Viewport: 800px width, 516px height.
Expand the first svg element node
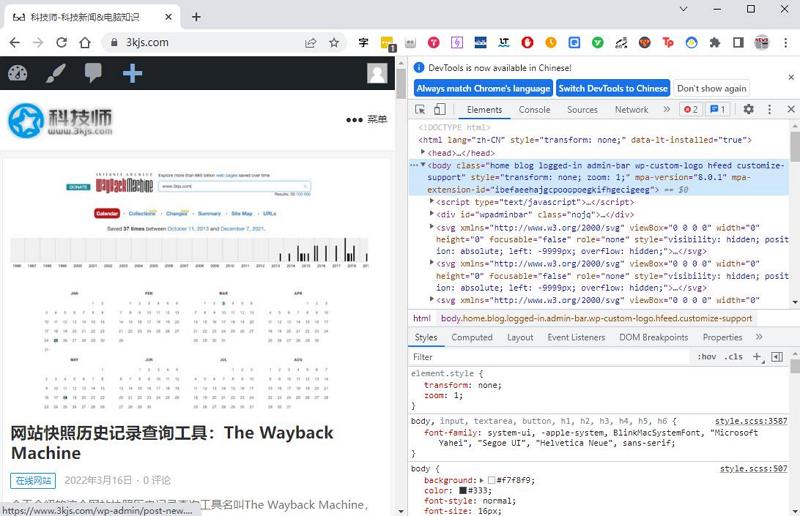[432, 227]
